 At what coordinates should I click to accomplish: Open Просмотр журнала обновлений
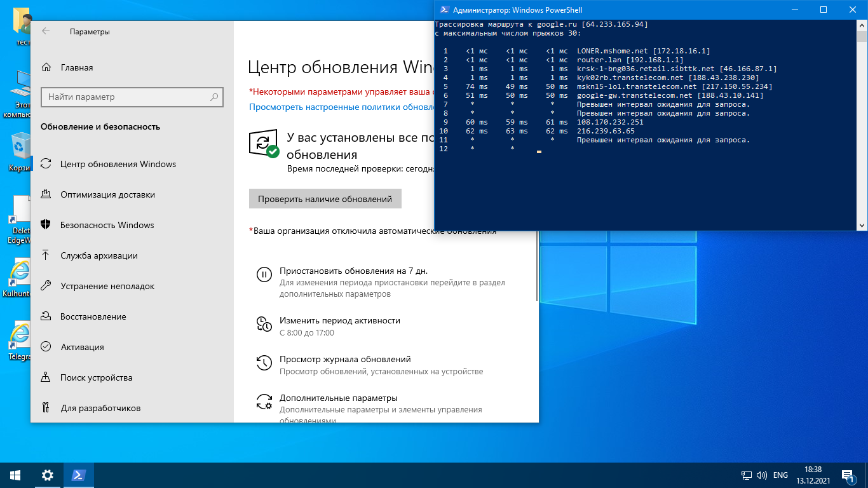coord(345,359)
